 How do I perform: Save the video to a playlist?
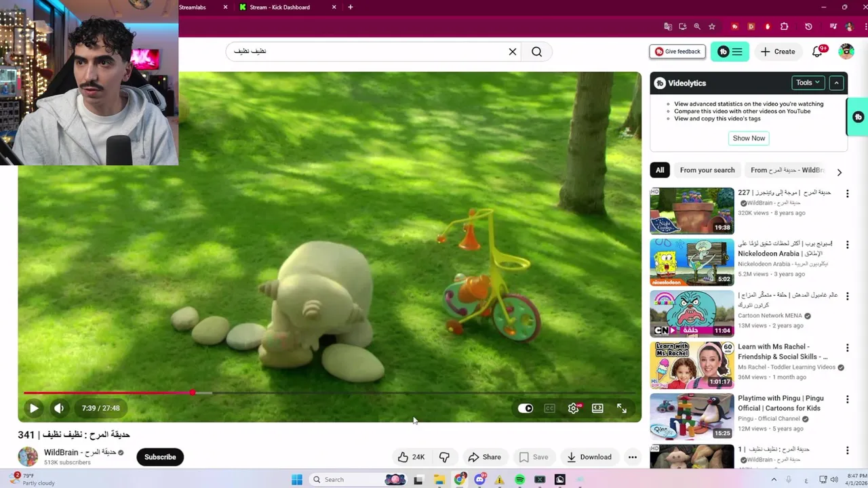[533, 457]
